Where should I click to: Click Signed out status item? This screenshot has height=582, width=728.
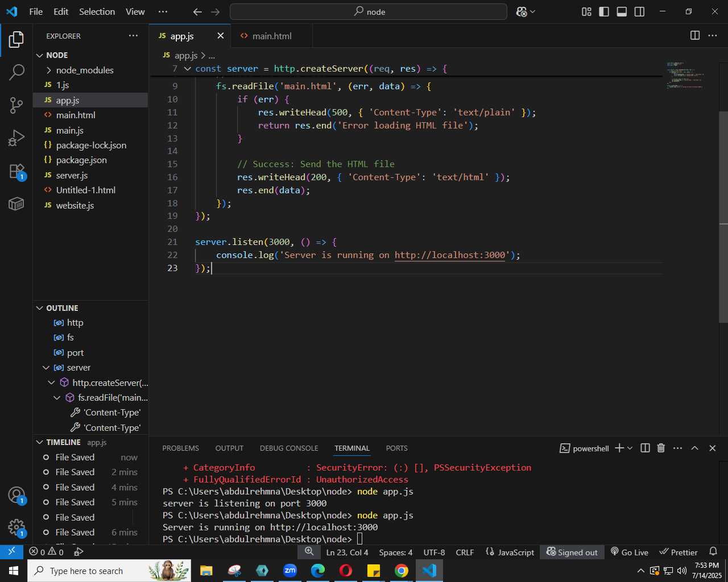coord(572,552)
